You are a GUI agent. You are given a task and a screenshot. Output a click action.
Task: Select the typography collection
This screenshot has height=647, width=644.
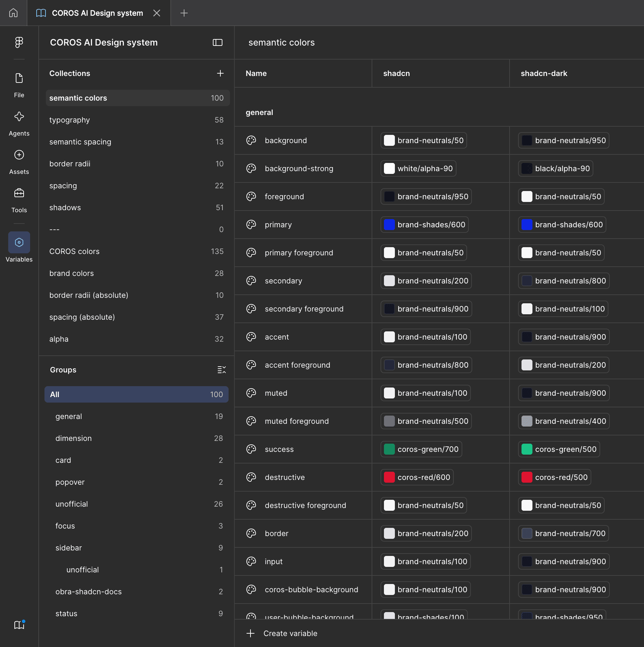click(138, 120)
